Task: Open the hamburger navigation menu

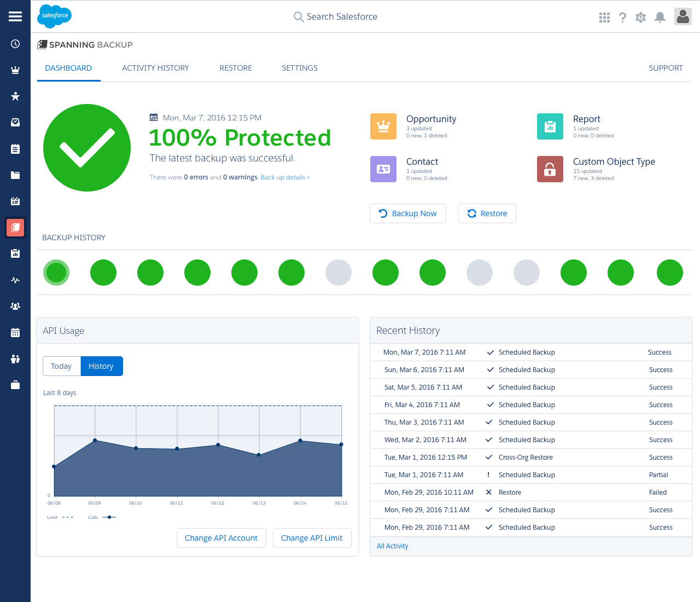Action: [x=15, y=16]
